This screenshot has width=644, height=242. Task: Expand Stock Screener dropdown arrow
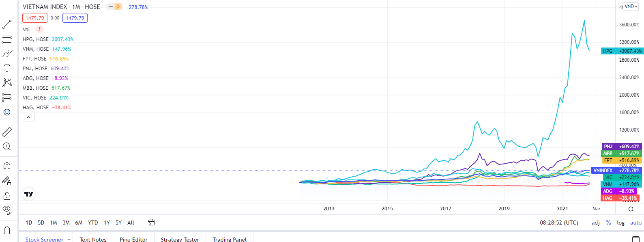coord(69,239)
